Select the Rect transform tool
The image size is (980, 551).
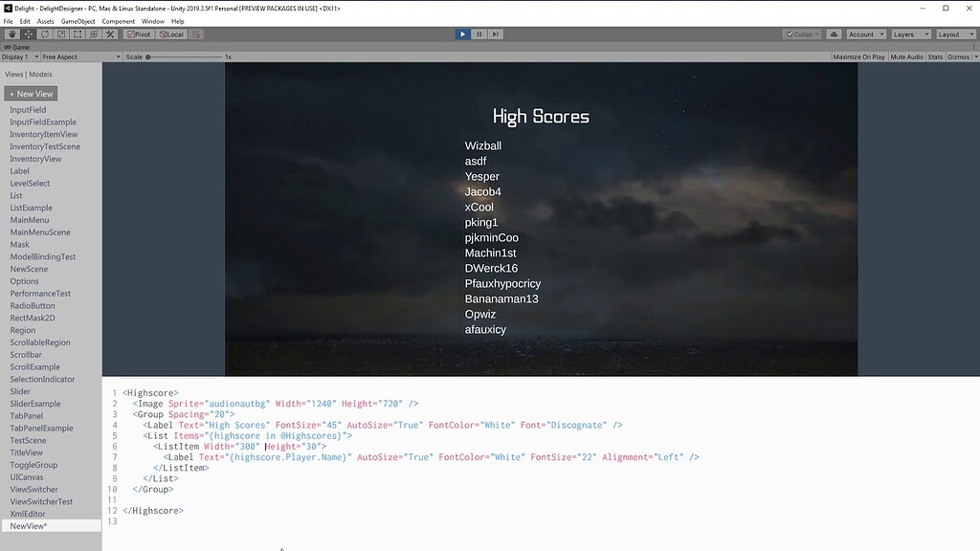[76, 33]
